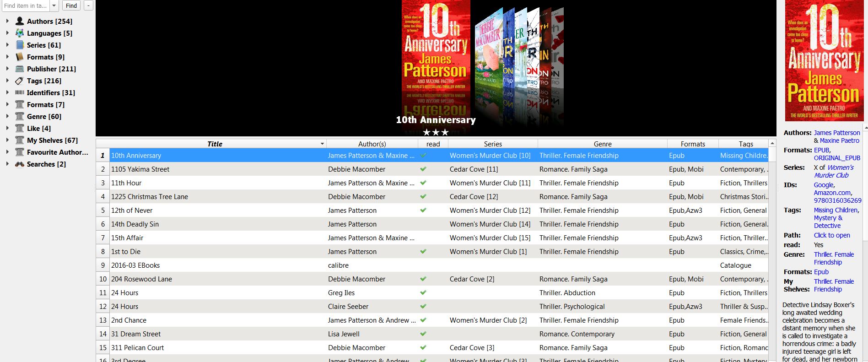
Task: Expand the Identifiers [31] category
Action: (x=7, y=92)
